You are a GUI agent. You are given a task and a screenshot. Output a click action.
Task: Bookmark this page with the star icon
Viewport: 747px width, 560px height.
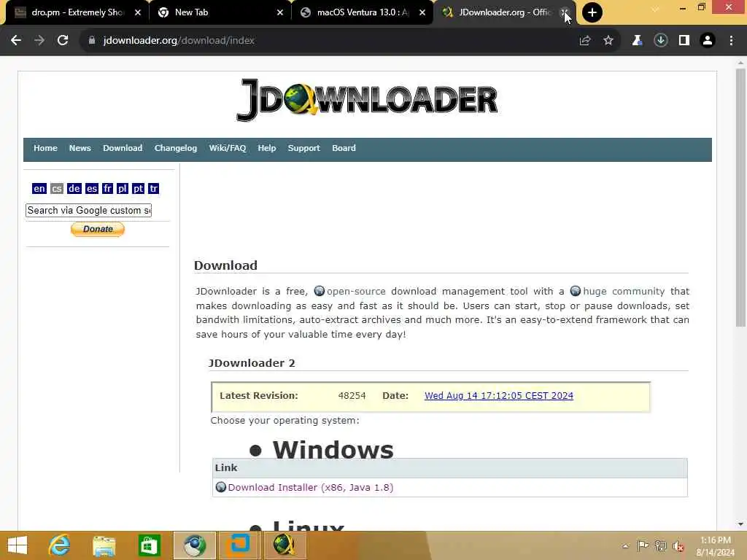pyautogui.click(x=608, y=41)
